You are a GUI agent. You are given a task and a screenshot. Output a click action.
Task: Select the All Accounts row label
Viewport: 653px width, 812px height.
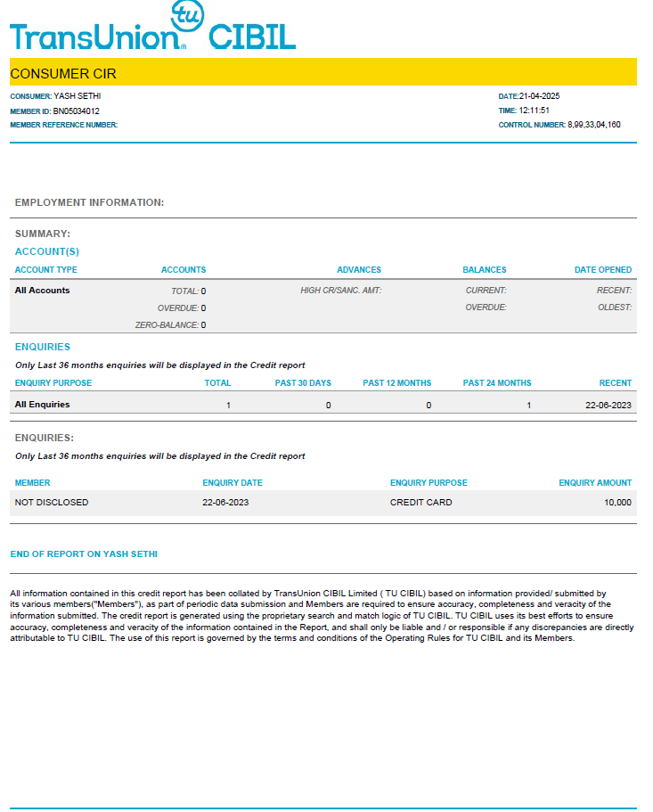pos(42,290)
